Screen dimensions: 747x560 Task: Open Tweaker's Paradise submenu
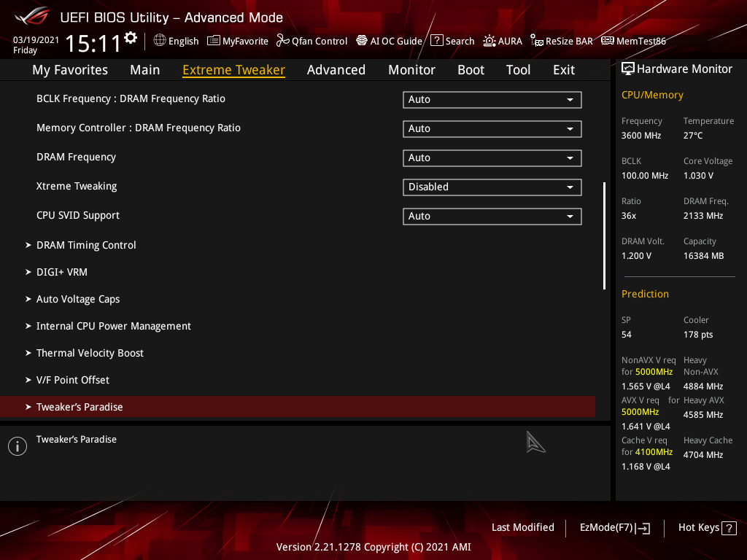tap(298, 407)
